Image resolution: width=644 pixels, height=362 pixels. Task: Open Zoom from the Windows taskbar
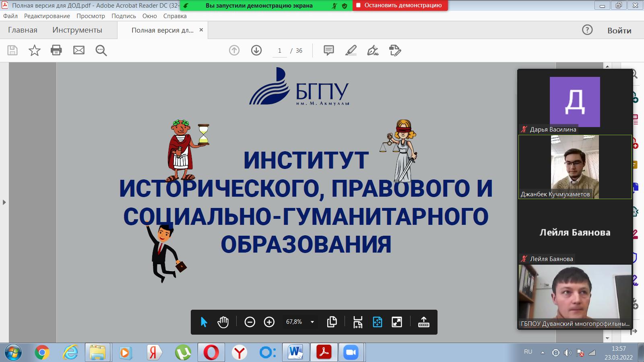point(351,353)
